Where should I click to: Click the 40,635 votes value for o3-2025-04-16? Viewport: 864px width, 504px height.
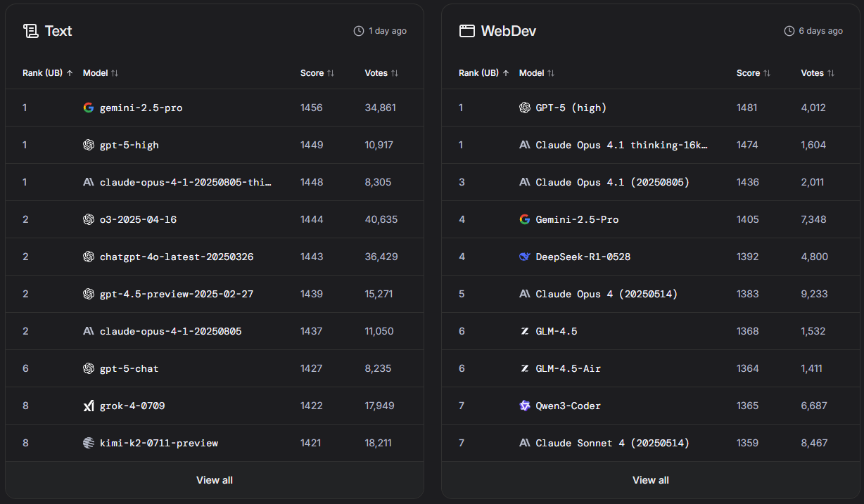click(381, 219)
